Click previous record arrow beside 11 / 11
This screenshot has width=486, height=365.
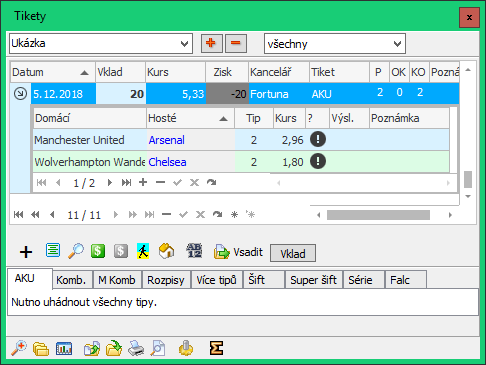pyautogui.click(x=52, y=215)
